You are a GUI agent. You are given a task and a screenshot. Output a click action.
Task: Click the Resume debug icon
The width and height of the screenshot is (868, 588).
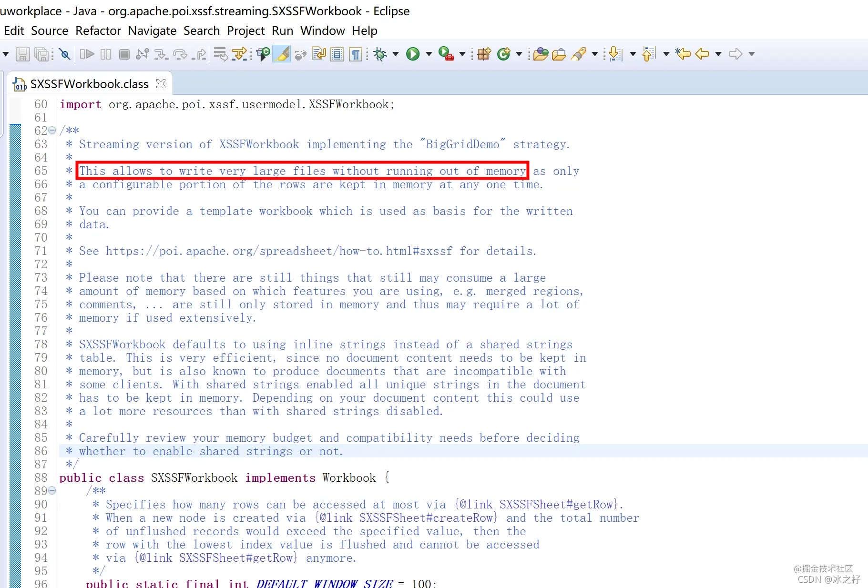pyautogui.click(x=87, y=54)
